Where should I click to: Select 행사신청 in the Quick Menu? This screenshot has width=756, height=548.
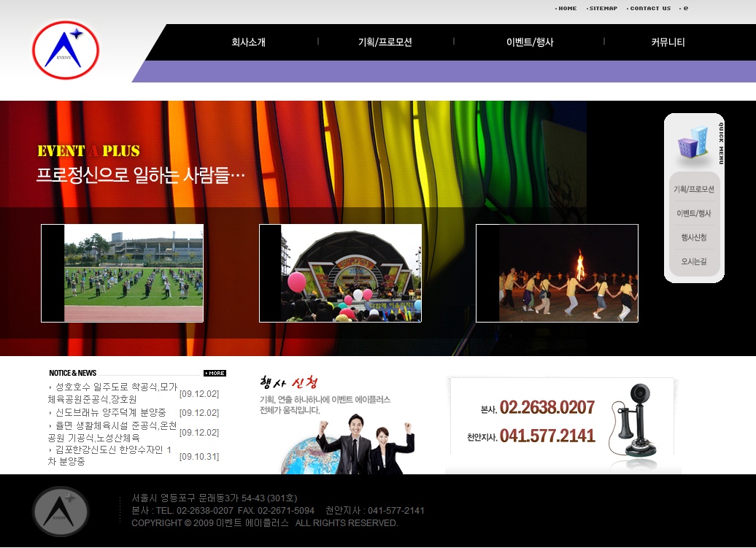(x=694, y=237)
